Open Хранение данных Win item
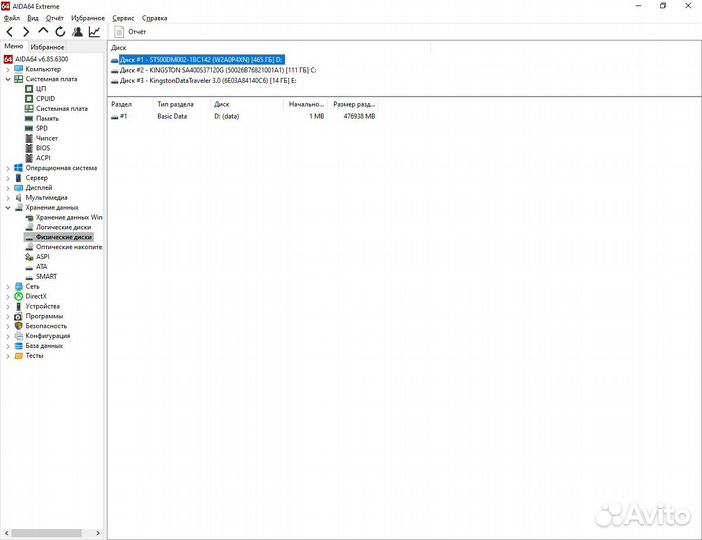The image size is (702, 540). [x=69, y=217]
